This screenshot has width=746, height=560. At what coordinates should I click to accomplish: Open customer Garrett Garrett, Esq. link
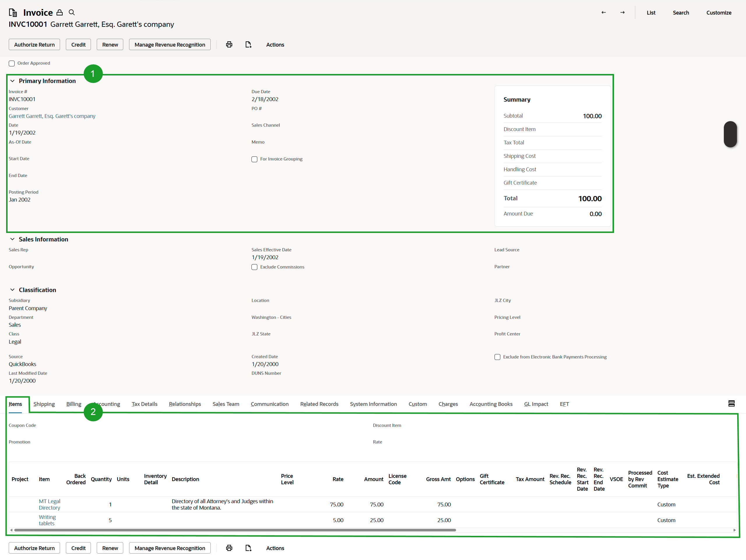coord(52,116)
